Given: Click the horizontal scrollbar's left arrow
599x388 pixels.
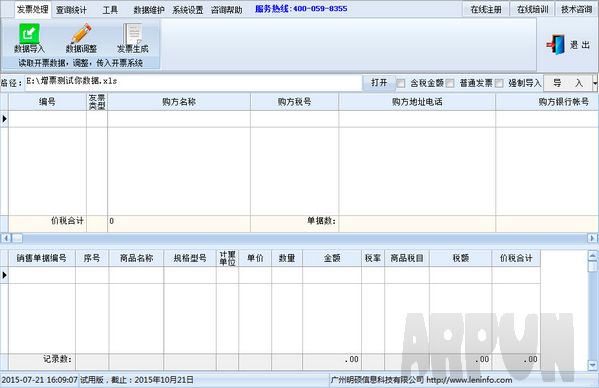Looking at the screenshot, I should point(6,238).
